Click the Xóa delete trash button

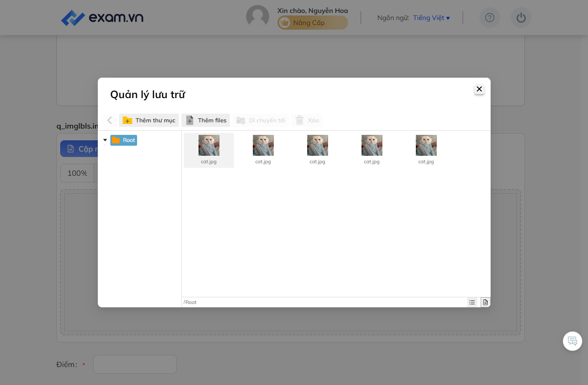307,120
